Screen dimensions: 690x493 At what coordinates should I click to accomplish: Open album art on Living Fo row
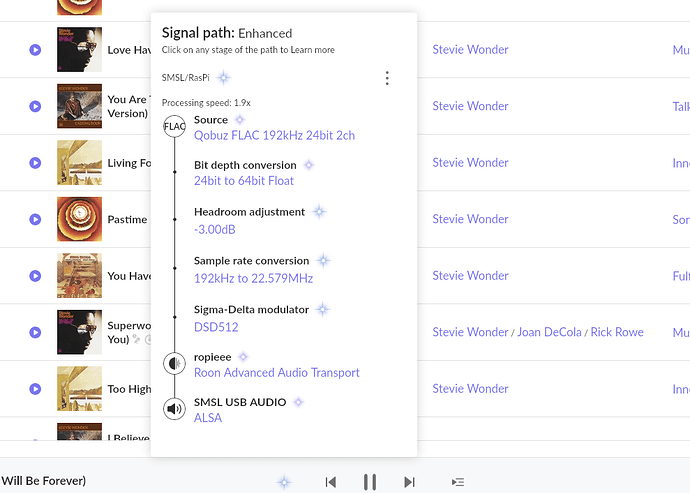(79, 162)
